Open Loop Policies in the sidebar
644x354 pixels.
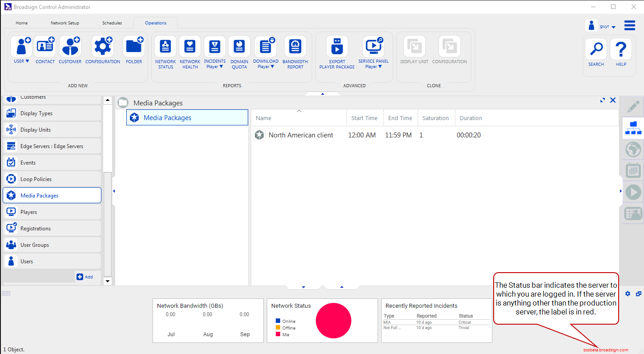pyautogui.click(x=52, y=179)
